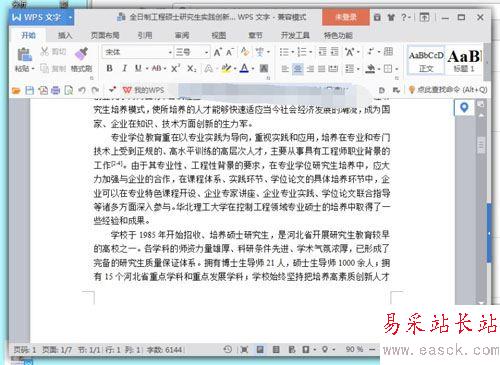Apply the outlined text effect A icon
The width and height of the screenshot is (500, 365).
coord(208,69)
